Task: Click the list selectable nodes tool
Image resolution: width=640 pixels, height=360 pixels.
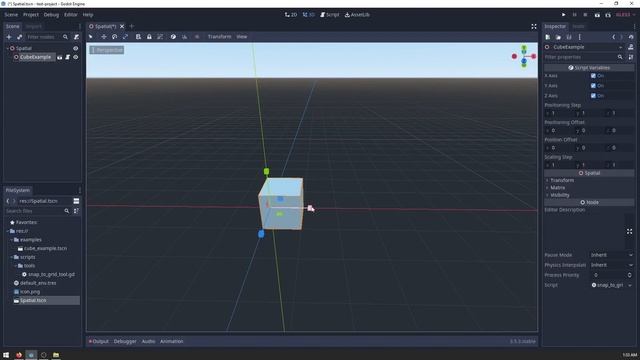Action: [x=138, y=37]
